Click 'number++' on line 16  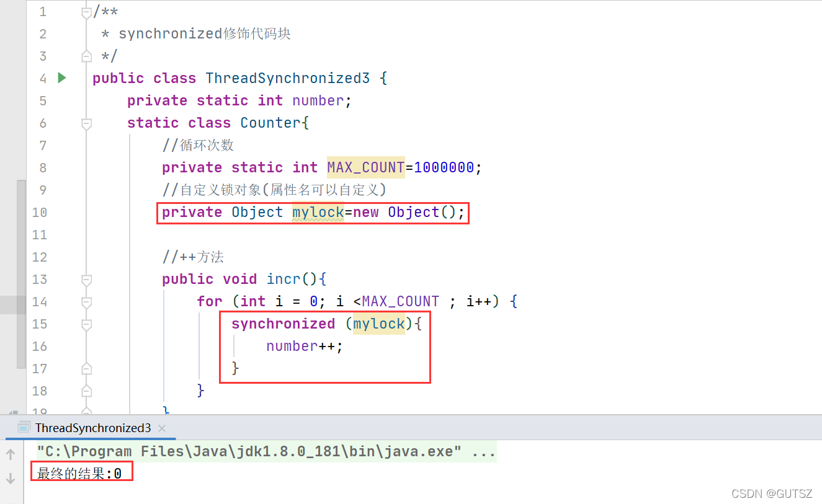point(301,347)
